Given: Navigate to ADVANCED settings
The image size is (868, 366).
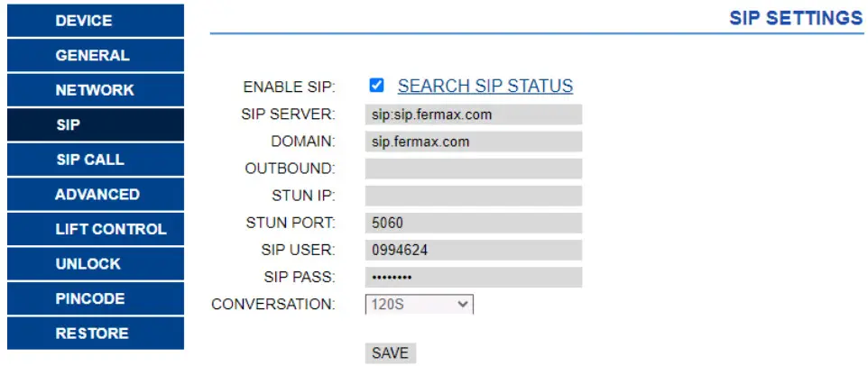Looking at the screenshot, I should (95, 194).
